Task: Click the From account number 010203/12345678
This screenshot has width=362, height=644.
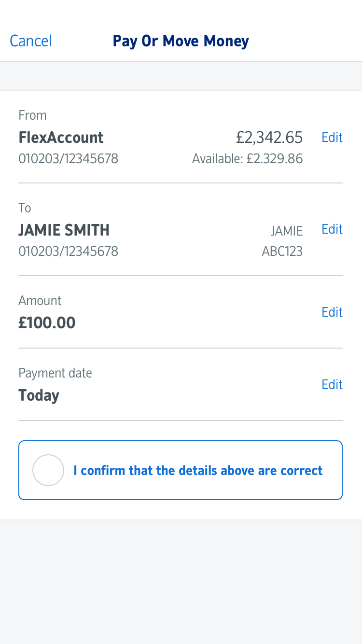Action: [68, 158]
